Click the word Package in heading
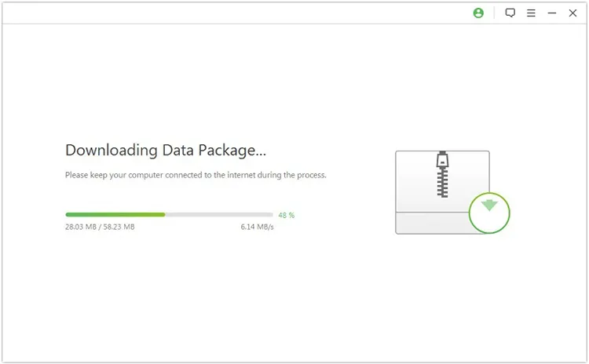 226,150
